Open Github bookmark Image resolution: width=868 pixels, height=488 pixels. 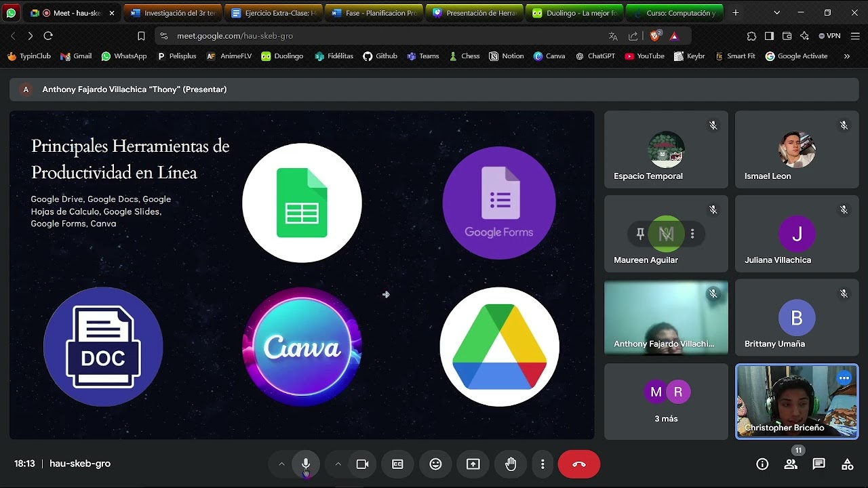click(380, 56)
